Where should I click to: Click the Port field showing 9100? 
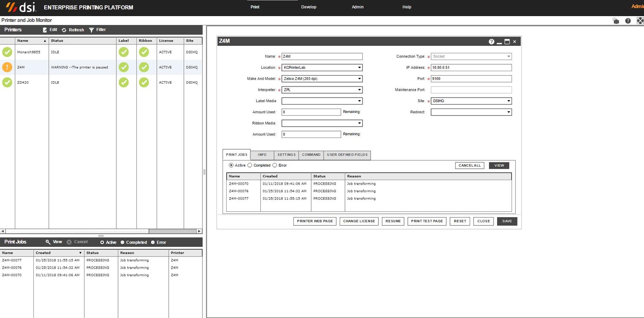[471, 79]
